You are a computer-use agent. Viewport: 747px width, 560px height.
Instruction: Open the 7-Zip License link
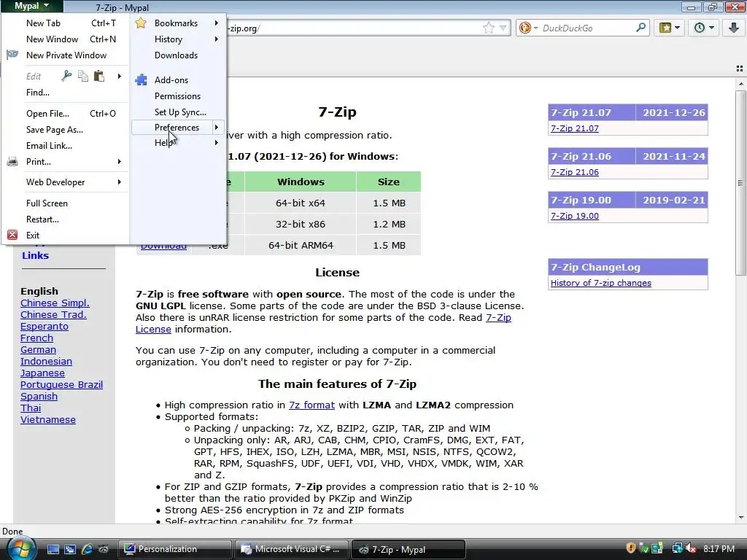tap(498, 318)
